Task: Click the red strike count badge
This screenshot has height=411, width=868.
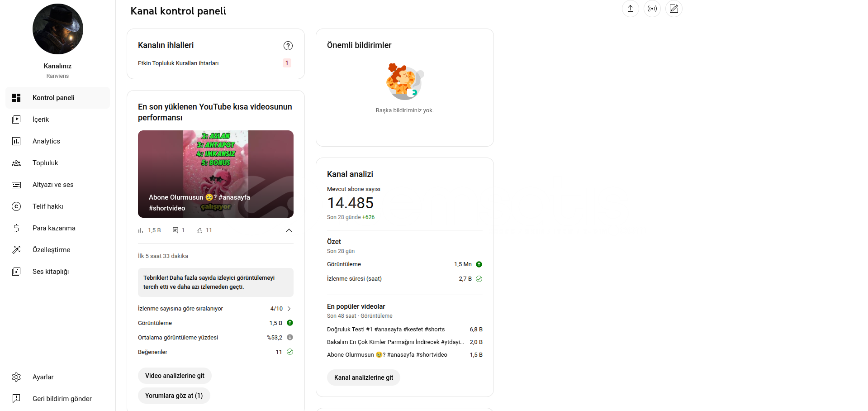Action: click(287, 63)
